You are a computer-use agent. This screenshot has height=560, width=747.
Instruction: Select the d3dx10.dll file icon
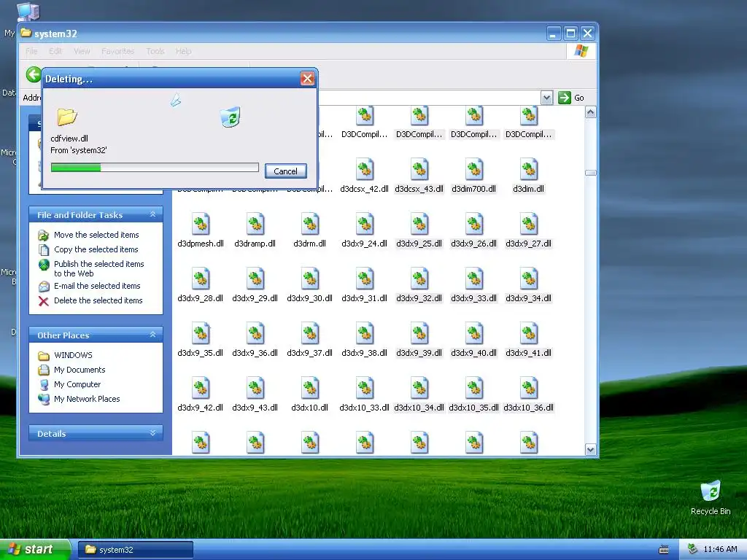(310, 388)
